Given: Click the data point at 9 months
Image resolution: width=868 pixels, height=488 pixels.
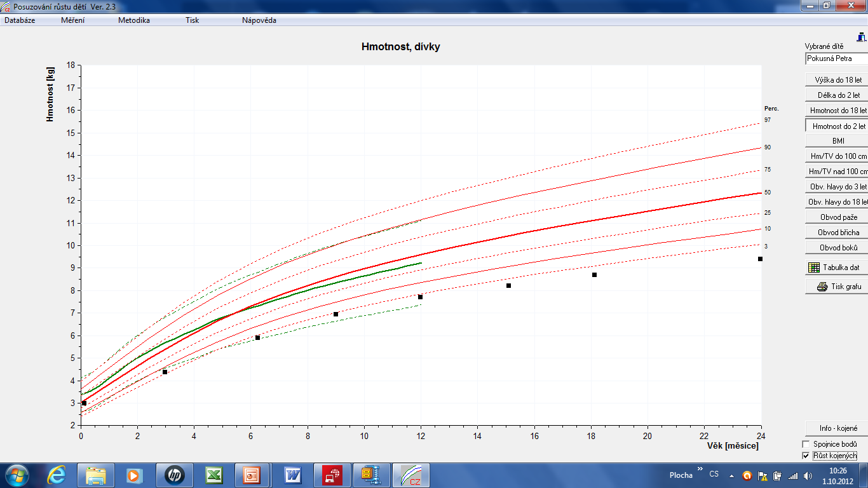Looking at the screenshot, I should [336, 314].
